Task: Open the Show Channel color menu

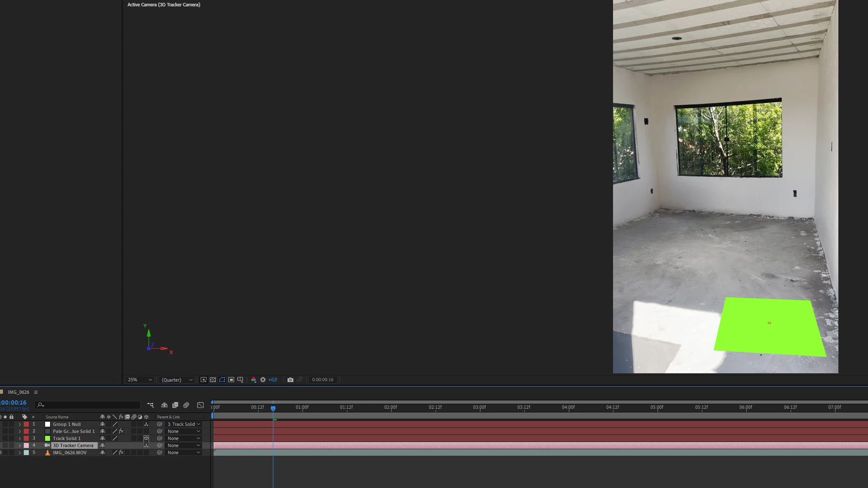Action: point(254,380)
